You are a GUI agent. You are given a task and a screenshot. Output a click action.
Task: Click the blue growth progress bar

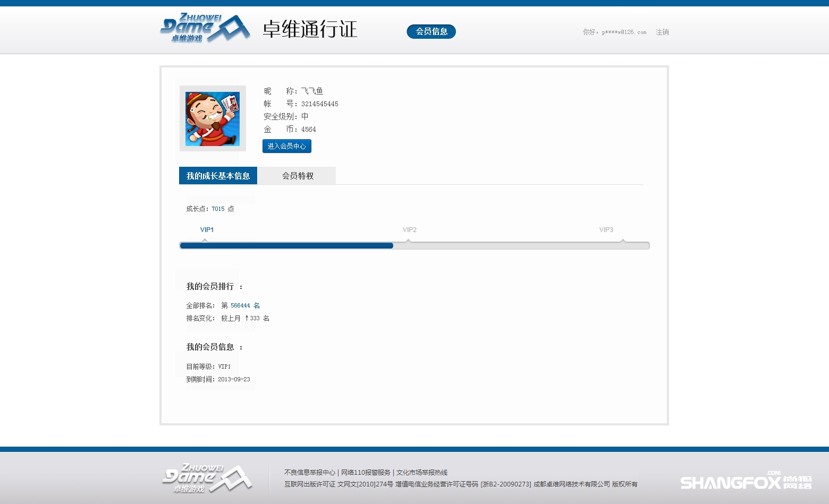(x=286, y=245)
